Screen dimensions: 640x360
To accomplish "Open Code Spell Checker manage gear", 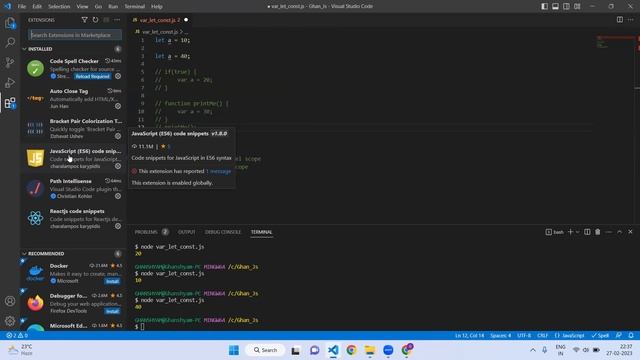I will (x=118, y=76).
